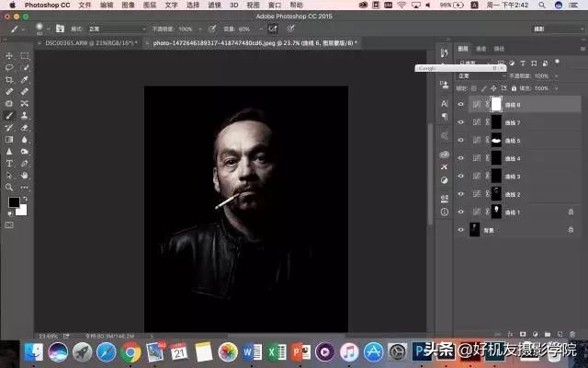Choose the Eyedropper tool

pos(24,80)
